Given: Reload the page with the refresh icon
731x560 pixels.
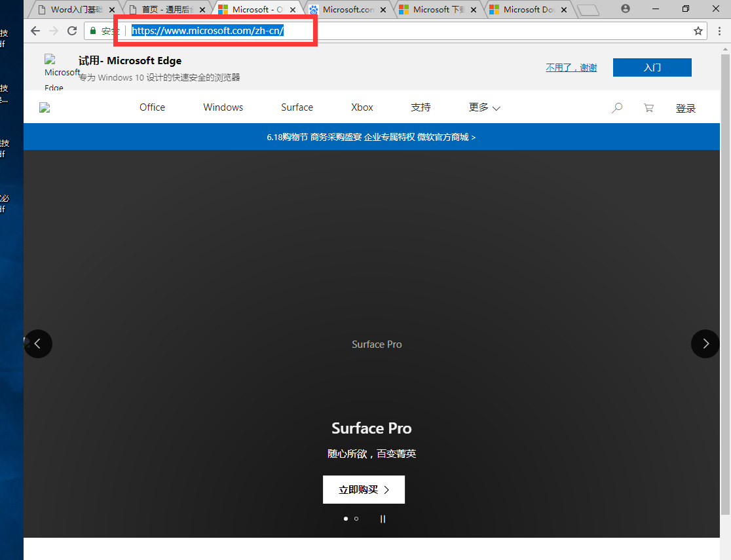Looking at the screenshot, I should pyautogui.click(x=72, y=31).
